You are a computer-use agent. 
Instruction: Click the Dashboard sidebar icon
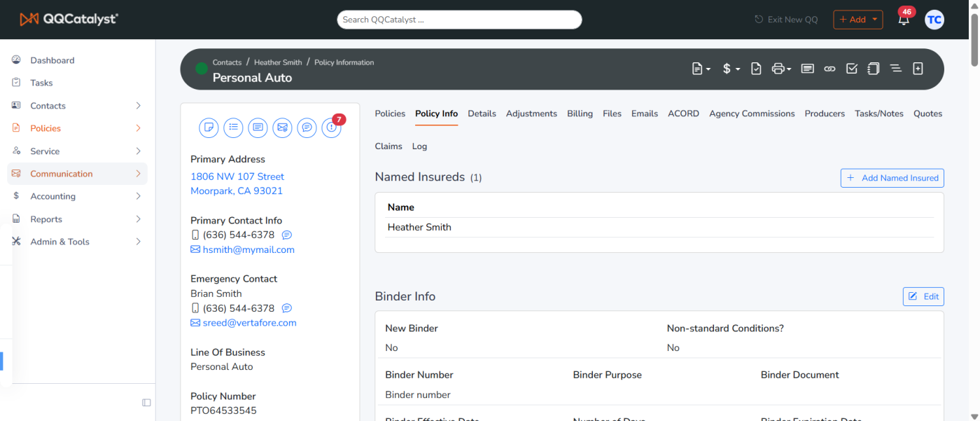click(x=16, y=60)
